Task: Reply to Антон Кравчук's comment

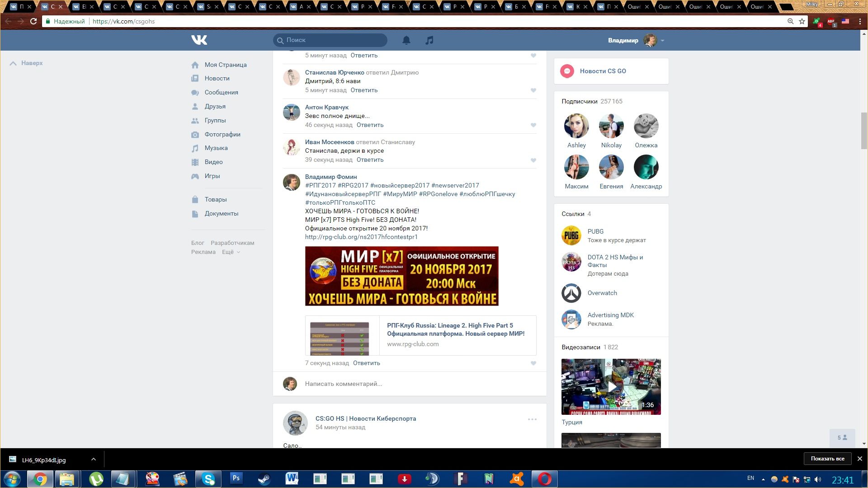Action: 370,125
